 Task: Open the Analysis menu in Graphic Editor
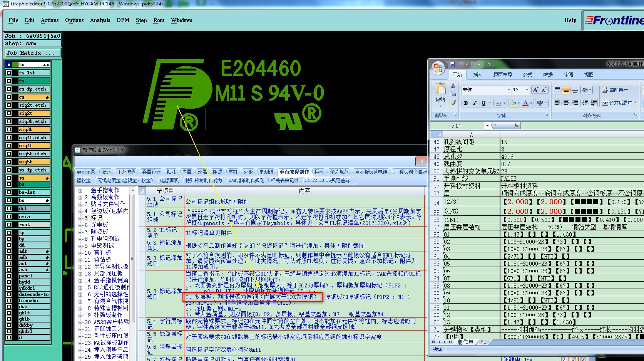[x=100, y=20]
